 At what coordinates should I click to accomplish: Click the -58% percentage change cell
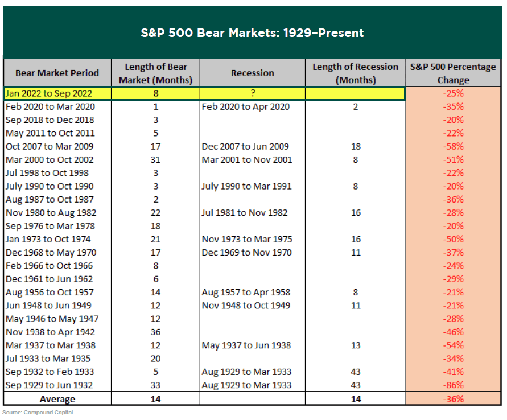(454, 146)
